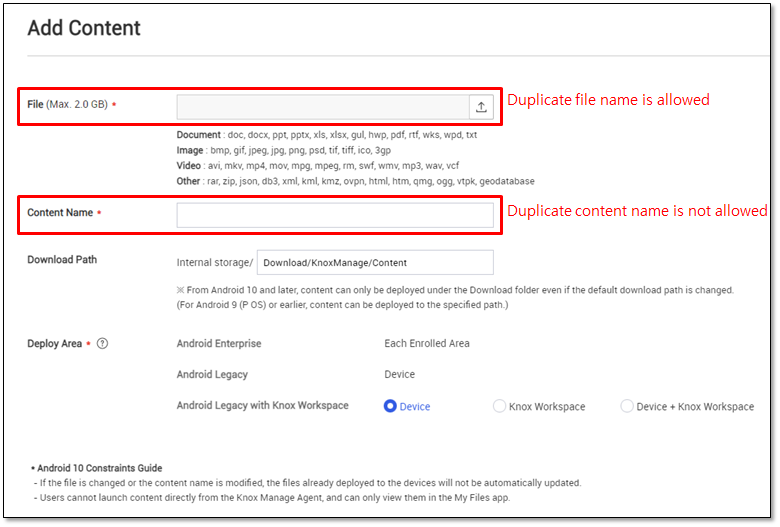Click the Android Legacy with Knox Workspace label

click(x=263, y=405)
